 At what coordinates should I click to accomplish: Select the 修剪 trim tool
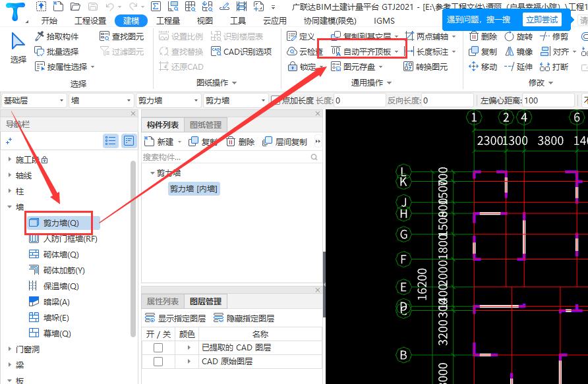pos(554,36)
